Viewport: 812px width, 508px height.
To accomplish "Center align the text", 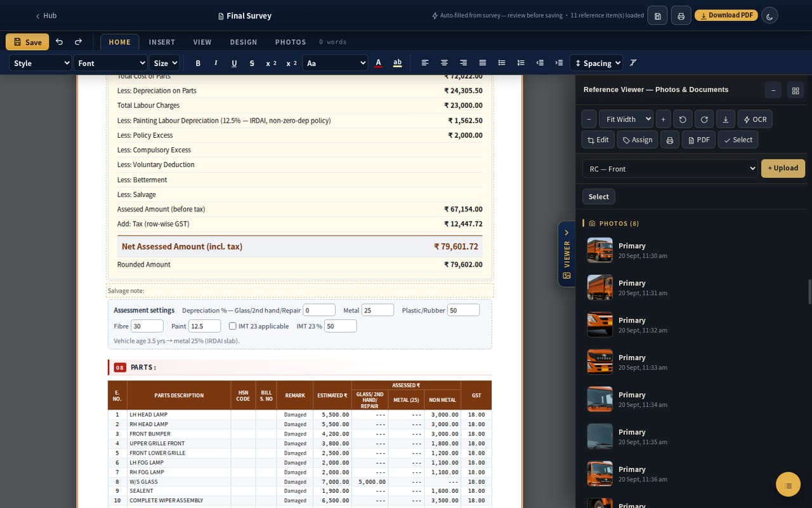I will (x=444, y=63).
